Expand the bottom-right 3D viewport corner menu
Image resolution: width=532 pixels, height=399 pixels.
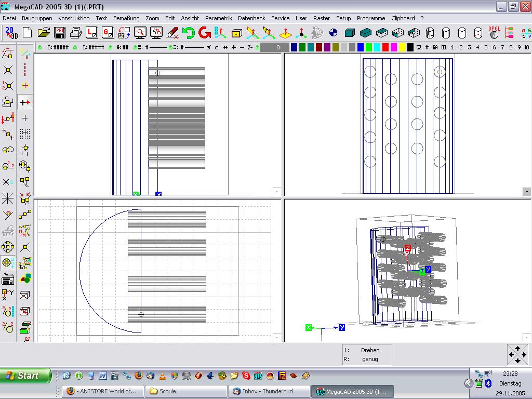[527, 338]
